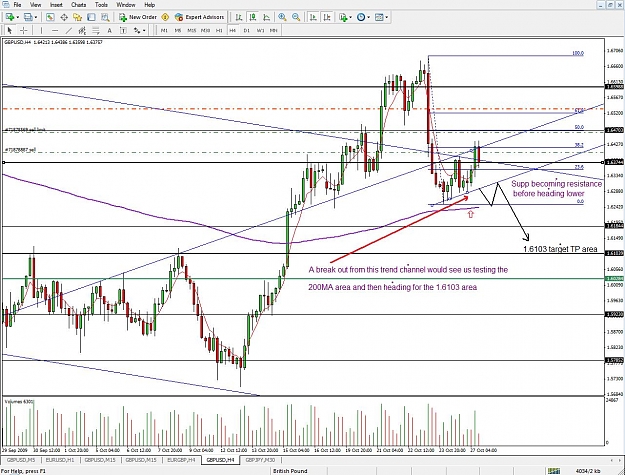
Task: Show the Market Watch window
Action: click(50, 17)
